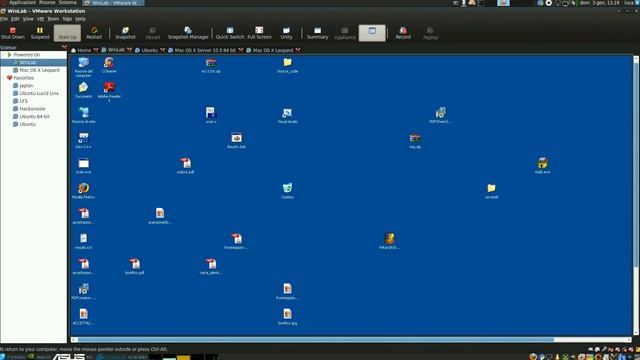Switch to the Ubuntu tab
This screenshot has width=640, height=360.
pos(146,50)
